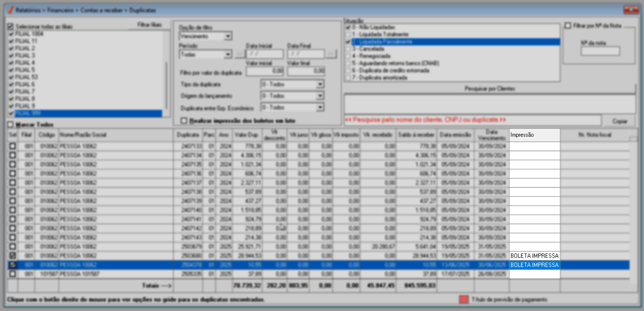Viewport: 644px width, 311px height.
Task: Enable 'Realizar impressão dos boletos em lote'
Action: click(184, 121)
